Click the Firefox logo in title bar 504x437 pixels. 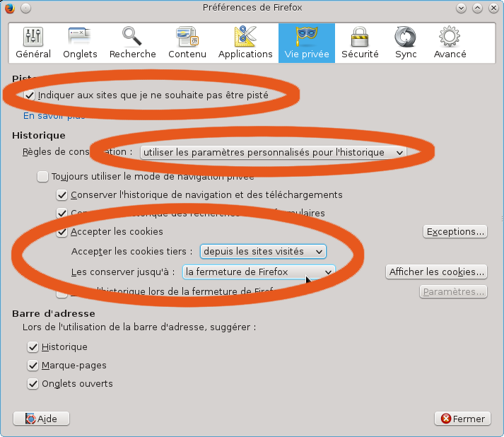coord(10,8)
